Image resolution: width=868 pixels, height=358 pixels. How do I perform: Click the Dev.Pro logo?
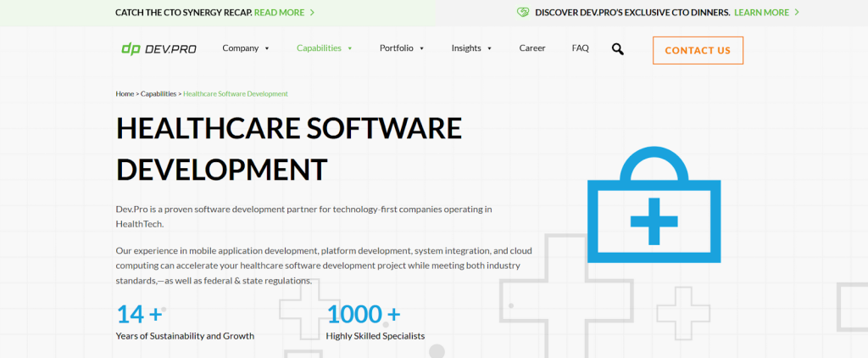[x=159, y=49]
